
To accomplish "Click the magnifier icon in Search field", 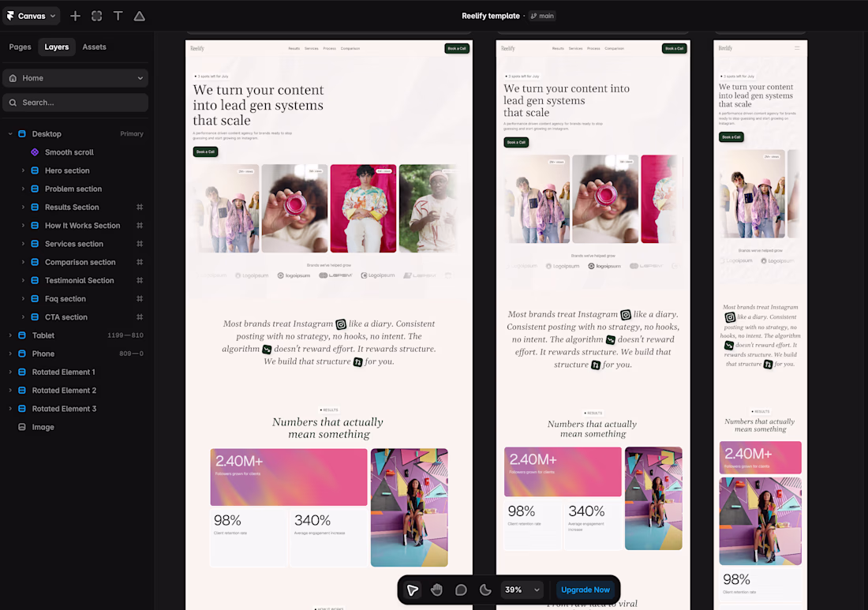I will coord(13,103).
